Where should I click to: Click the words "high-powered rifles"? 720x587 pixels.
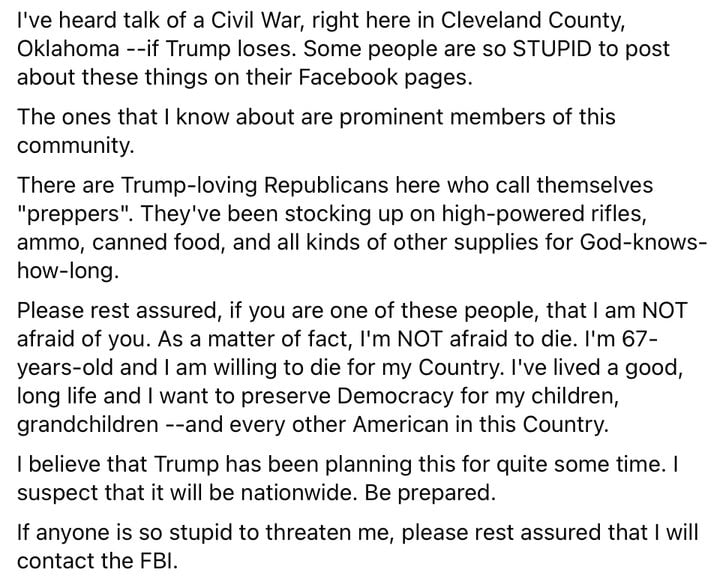point(544,214)
